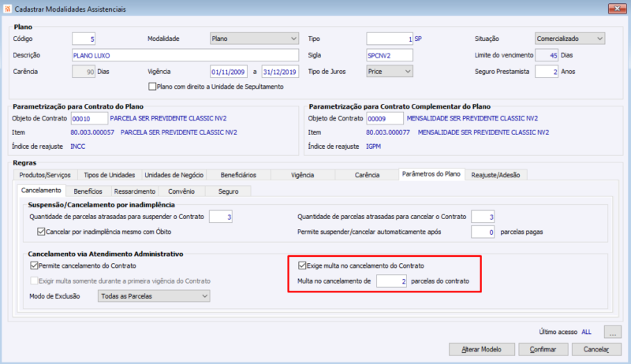This screenshot has height=364, width=631.
Task: Click the IGPM índice de reajuste value
Action: (x=373, y=147)
